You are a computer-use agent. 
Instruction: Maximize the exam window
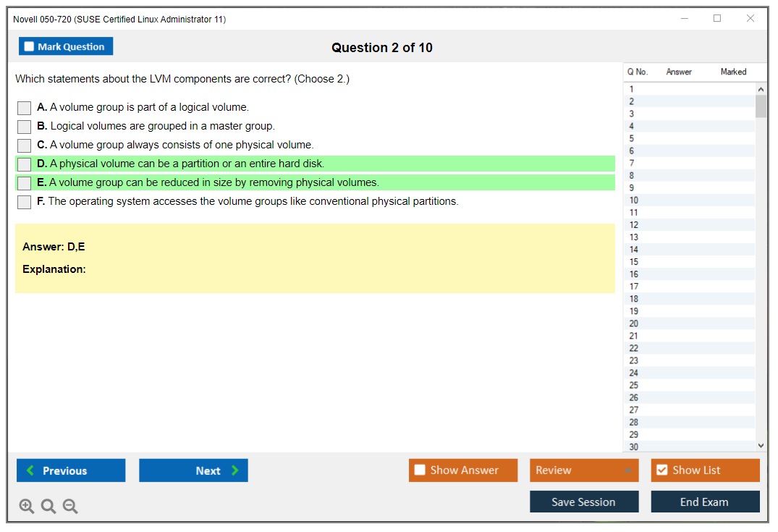(x=717, y=19)
